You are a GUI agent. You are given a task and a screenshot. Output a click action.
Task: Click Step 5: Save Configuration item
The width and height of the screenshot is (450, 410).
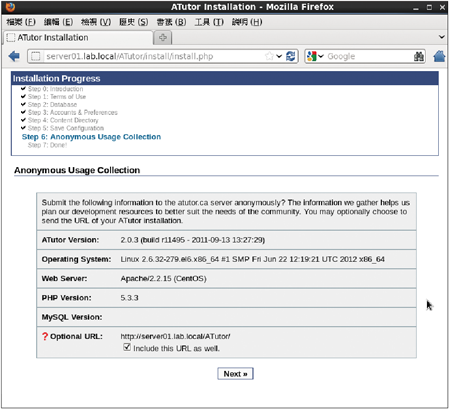tap(66, 128)
